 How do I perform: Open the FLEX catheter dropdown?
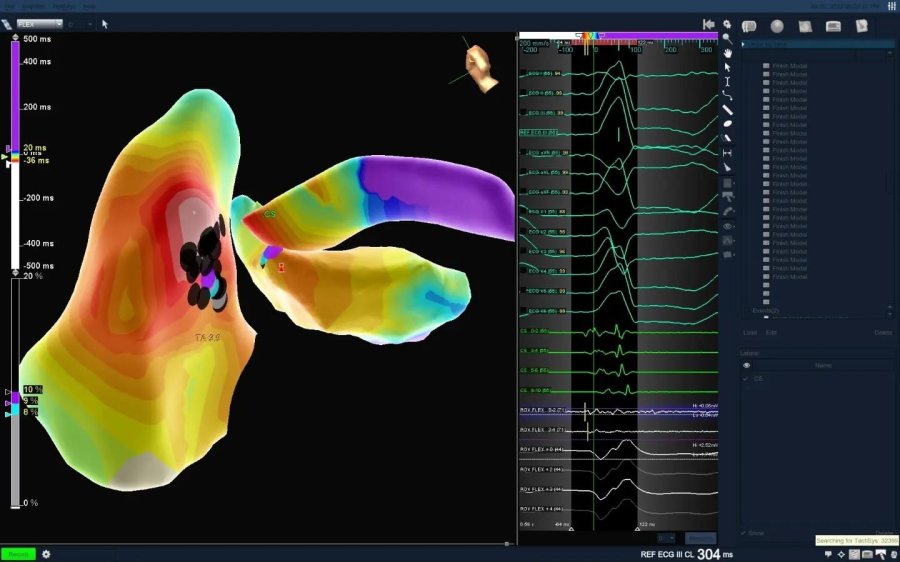(x=40, y=24)
